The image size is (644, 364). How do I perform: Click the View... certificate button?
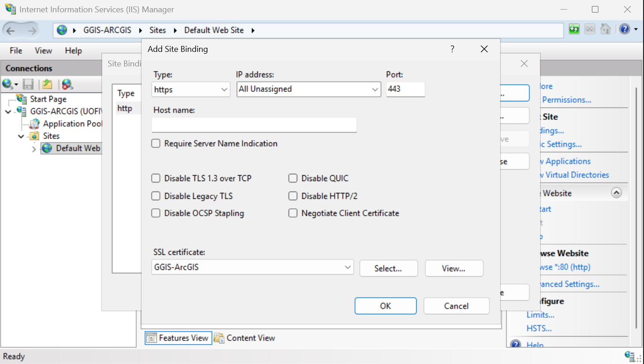point(454,268)
